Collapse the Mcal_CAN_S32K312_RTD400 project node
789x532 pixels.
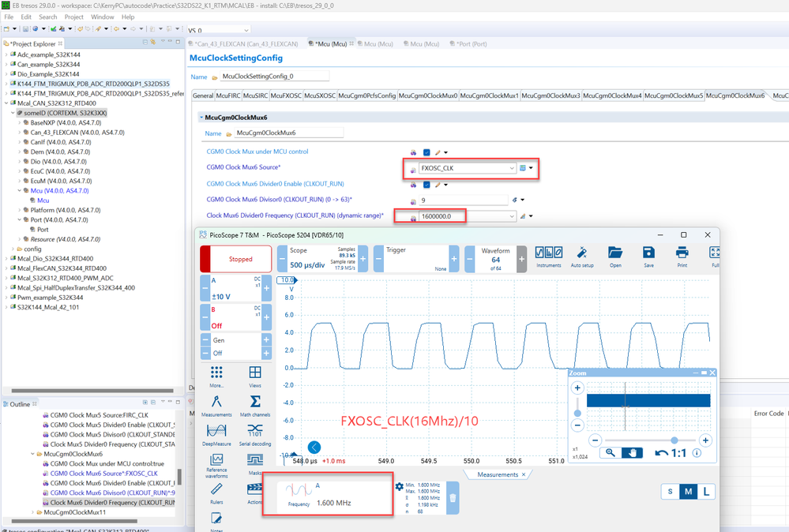pyautogui.click(x=6, y=103)
